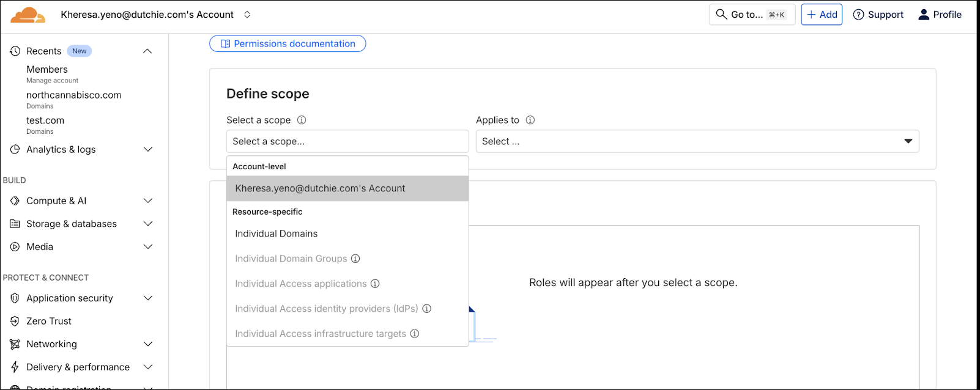Click the Select a scope input field
The height and width of the screenshot is (390, 980).
(347, 141)
